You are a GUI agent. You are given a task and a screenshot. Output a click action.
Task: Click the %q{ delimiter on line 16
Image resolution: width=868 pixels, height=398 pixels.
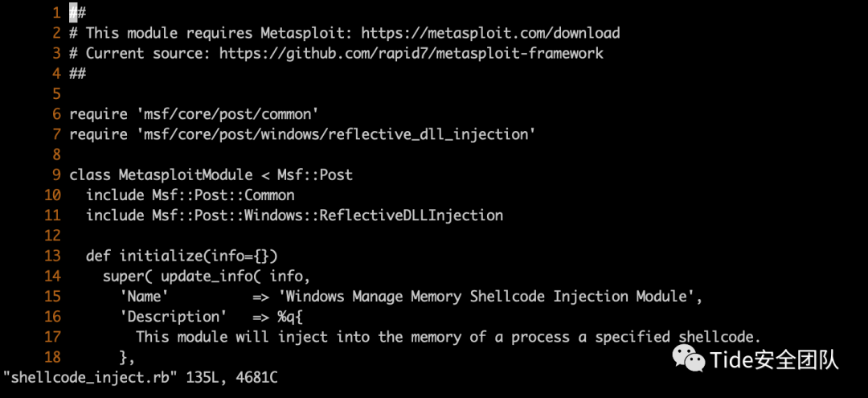pos(289,316)
